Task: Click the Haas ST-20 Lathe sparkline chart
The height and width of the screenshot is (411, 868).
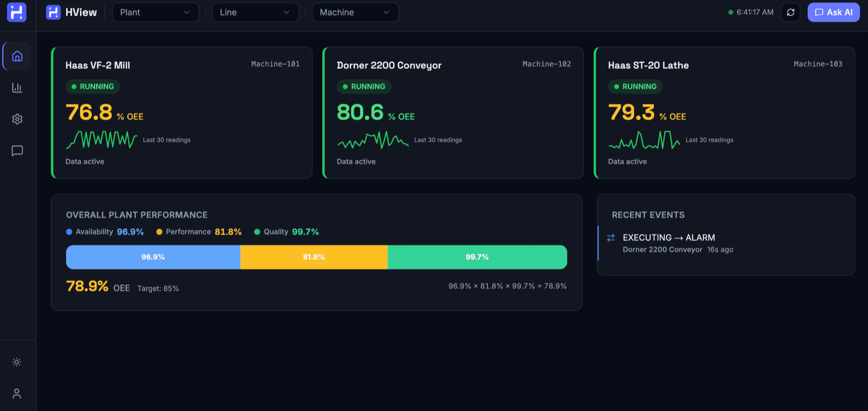Action: coord(644,140)
